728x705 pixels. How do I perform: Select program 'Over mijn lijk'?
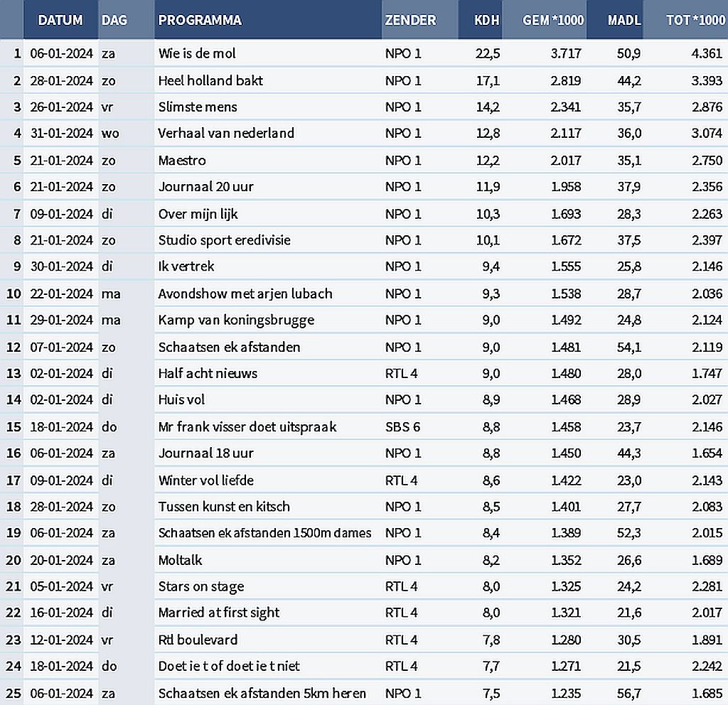pyautogui.click(x=198, y=214)
